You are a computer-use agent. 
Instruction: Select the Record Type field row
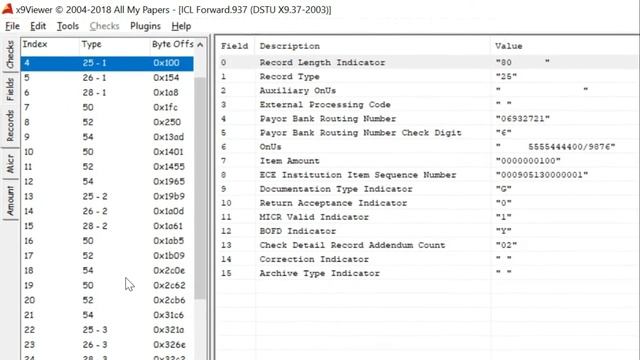427,76
